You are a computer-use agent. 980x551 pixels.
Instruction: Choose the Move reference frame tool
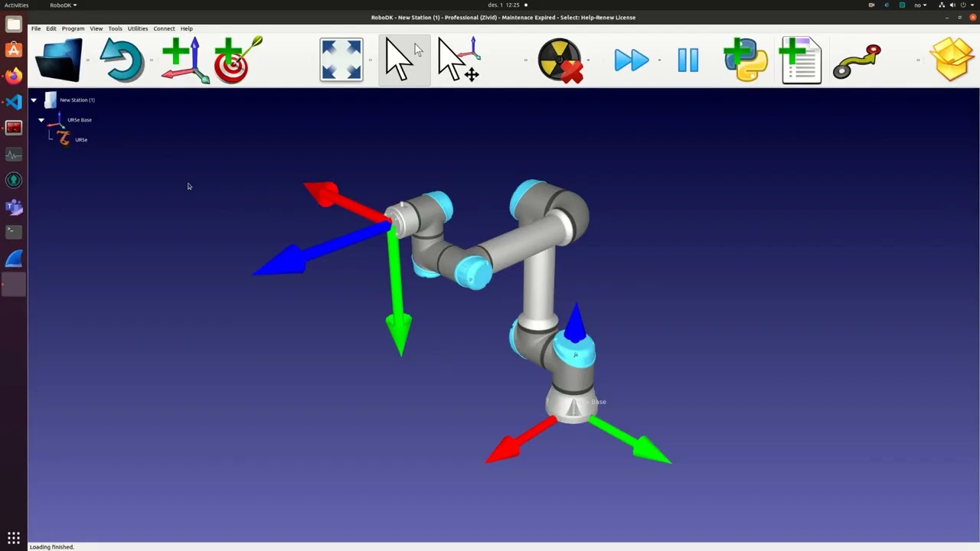[x=459, y=60]
